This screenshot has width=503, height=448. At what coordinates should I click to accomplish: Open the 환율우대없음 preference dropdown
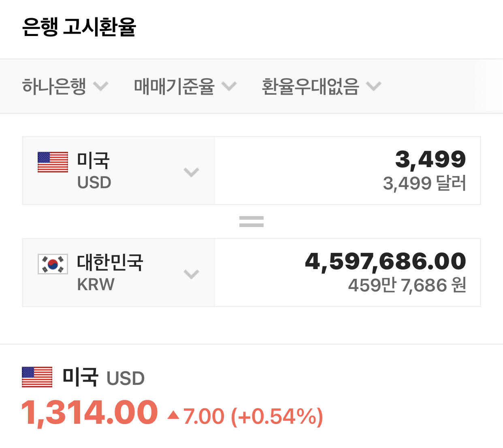tap(321, 86)
